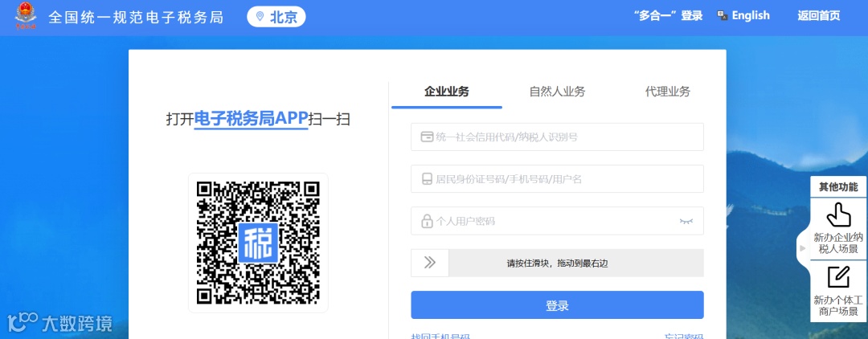Click the translate icon beside English
The image size is (868, 339).
[x=723, y=15]
